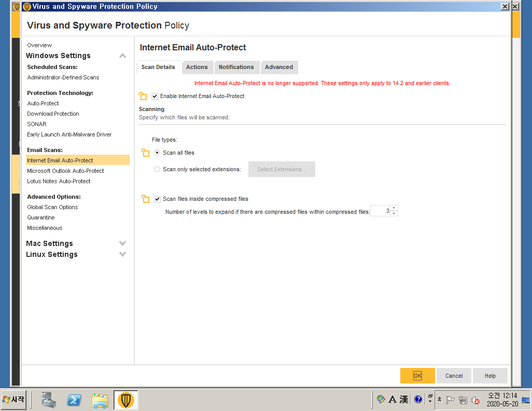The image size is (532, 411).
Task: Click the 'A' input mode icon
Action: (393, 399)
